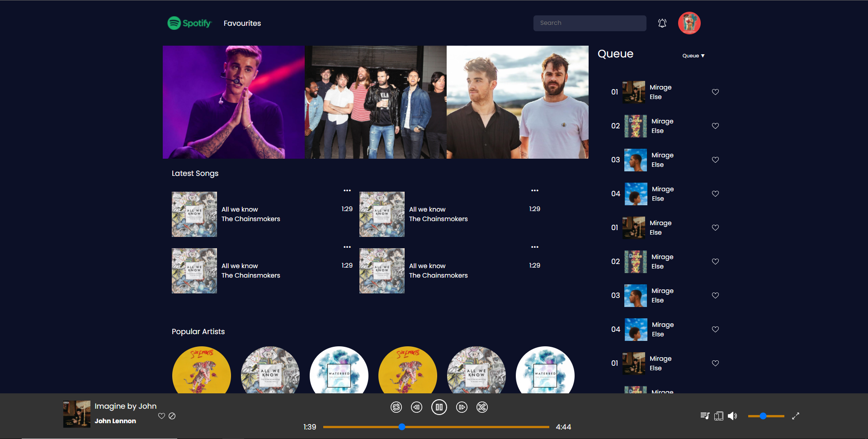
Task: Open options menu of top-left Latest Songs card
Action: click(347, 190)
